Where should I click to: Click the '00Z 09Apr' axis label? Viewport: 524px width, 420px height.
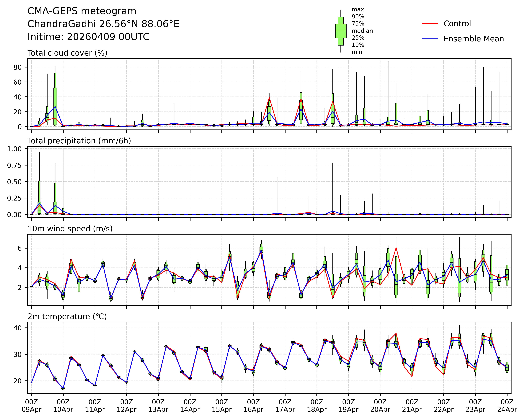click(x=31, y=406)
